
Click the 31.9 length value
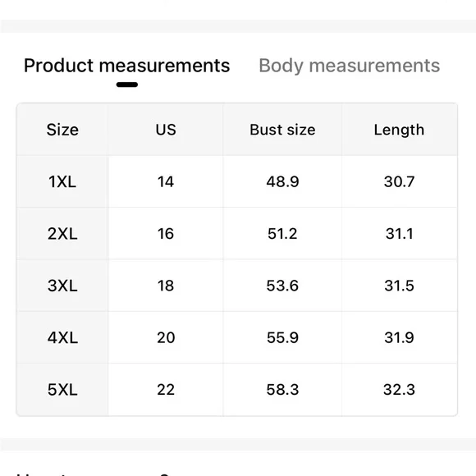[399, 337]
